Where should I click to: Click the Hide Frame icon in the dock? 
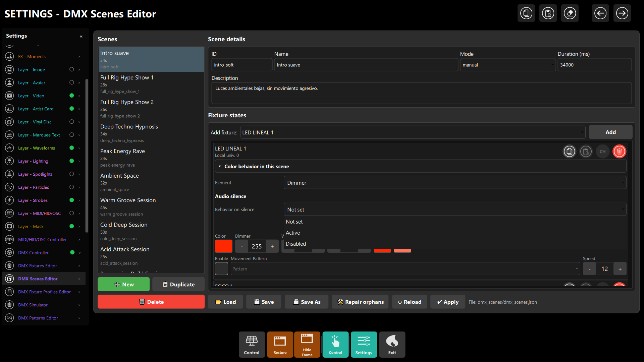[307, 345]
